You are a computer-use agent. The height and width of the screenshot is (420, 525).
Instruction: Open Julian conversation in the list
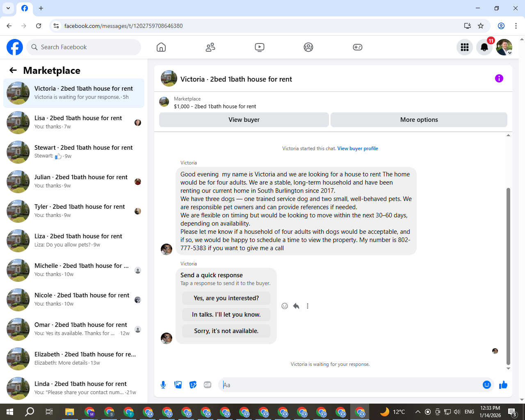pos(74,182)
